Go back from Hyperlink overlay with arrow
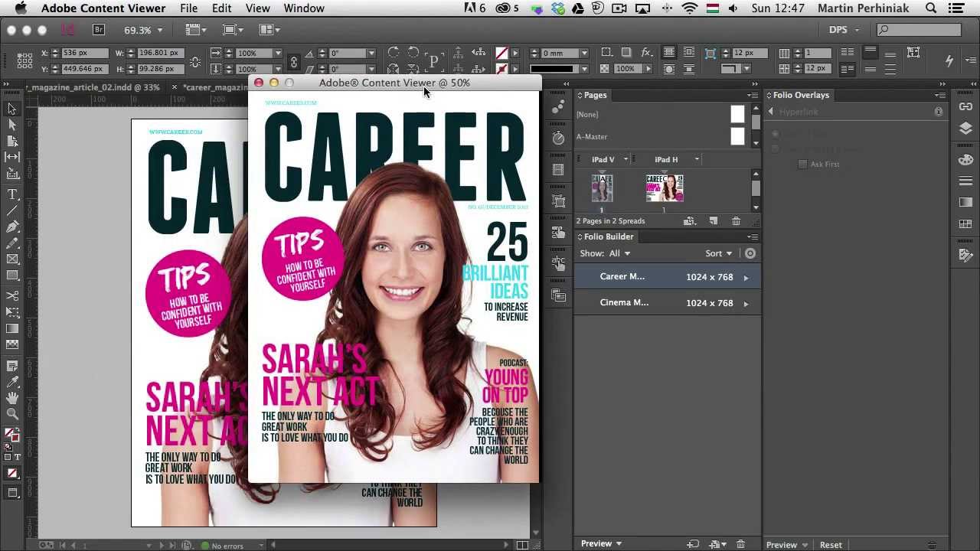 point(771,112)
